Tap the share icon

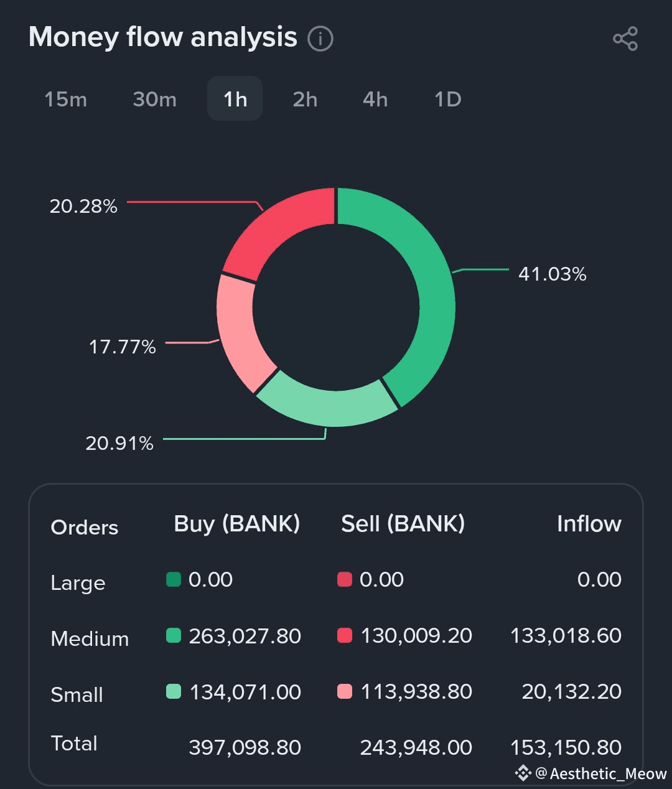pos(625,39)
